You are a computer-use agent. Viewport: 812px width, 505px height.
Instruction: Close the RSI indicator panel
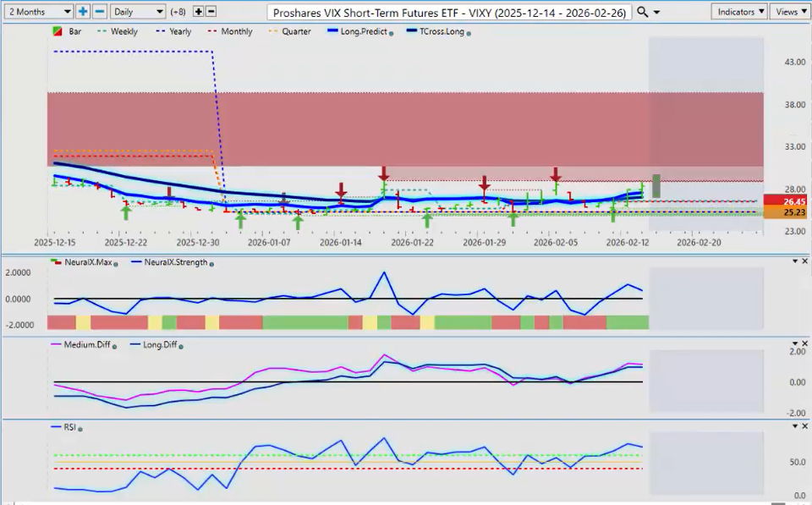804,427
